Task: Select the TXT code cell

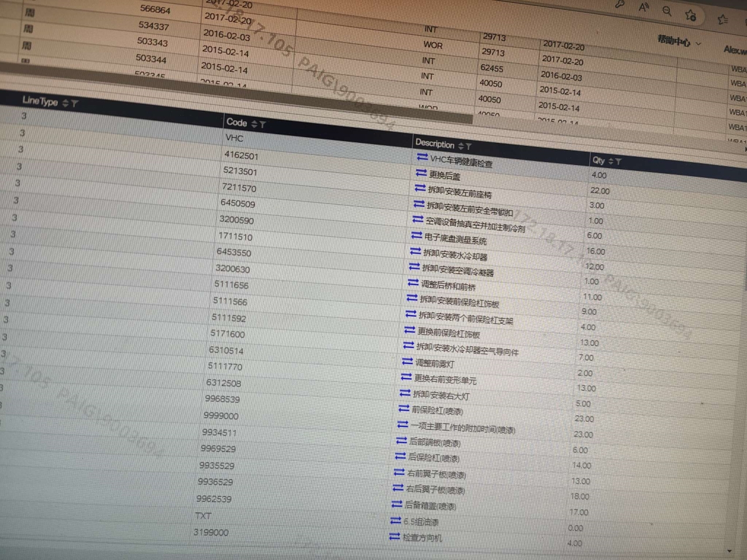Action: tap(203, 516)
